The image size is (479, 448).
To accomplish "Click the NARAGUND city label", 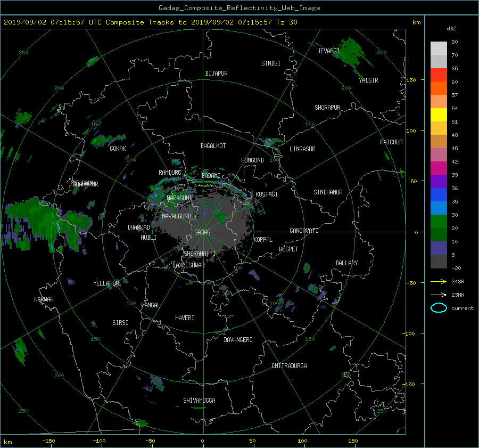I will [x=180, y=198].
